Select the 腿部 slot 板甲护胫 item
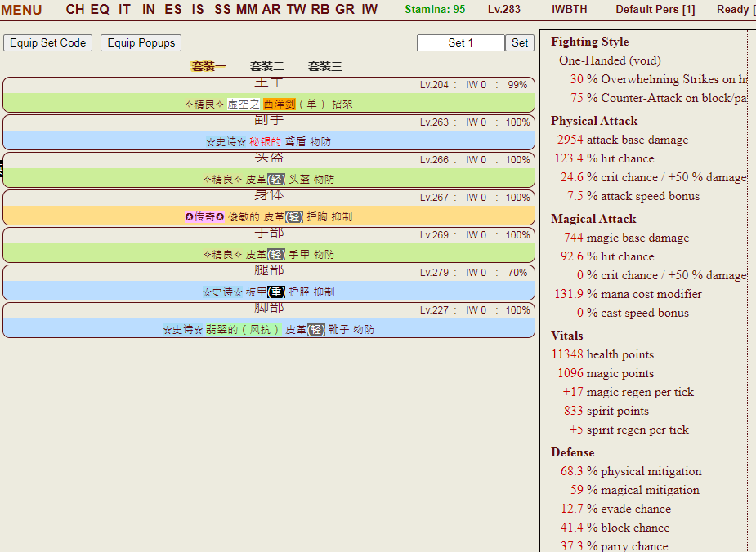756x552 pixels. tap(269, 292)
